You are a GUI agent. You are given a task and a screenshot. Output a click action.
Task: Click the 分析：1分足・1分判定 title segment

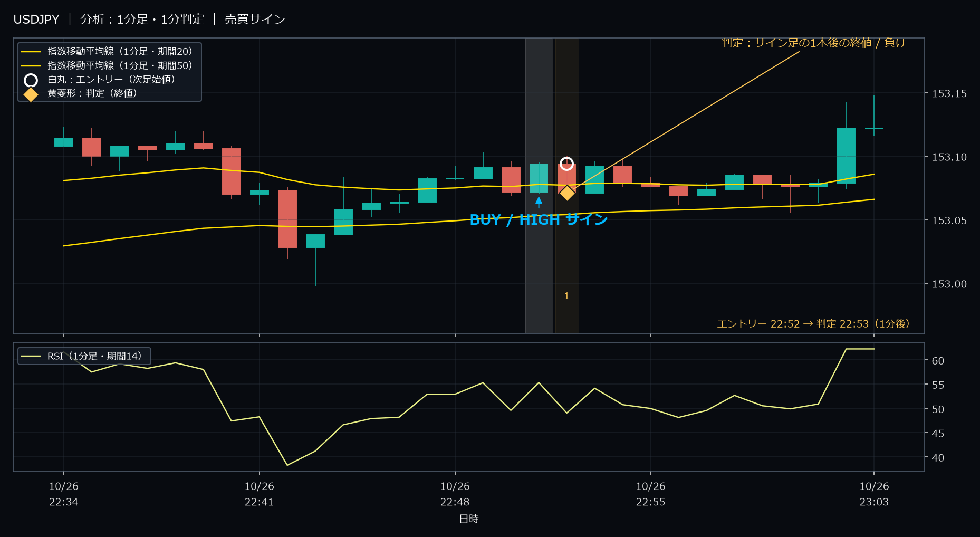coord(142,20)
